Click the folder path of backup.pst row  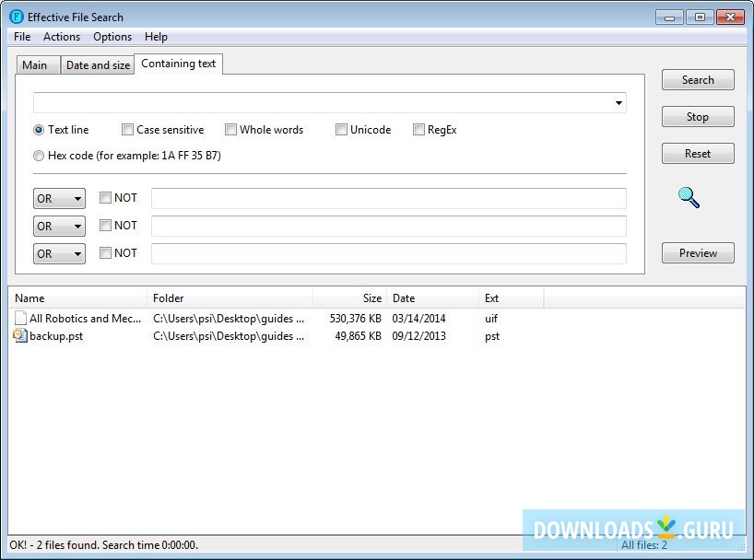(229, 336)
